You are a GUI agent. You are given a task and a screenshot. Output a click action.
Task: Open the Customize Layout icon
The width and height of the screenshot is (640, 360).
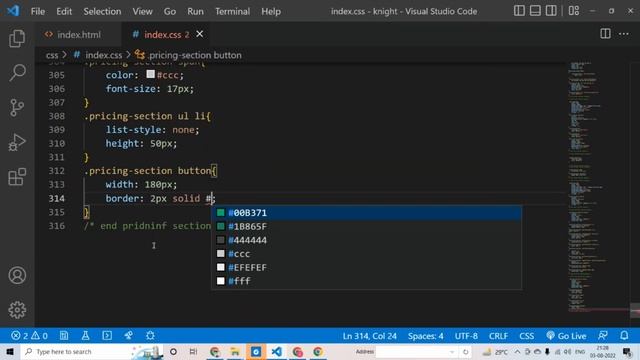pyautogui.click(x=574, y=11)
